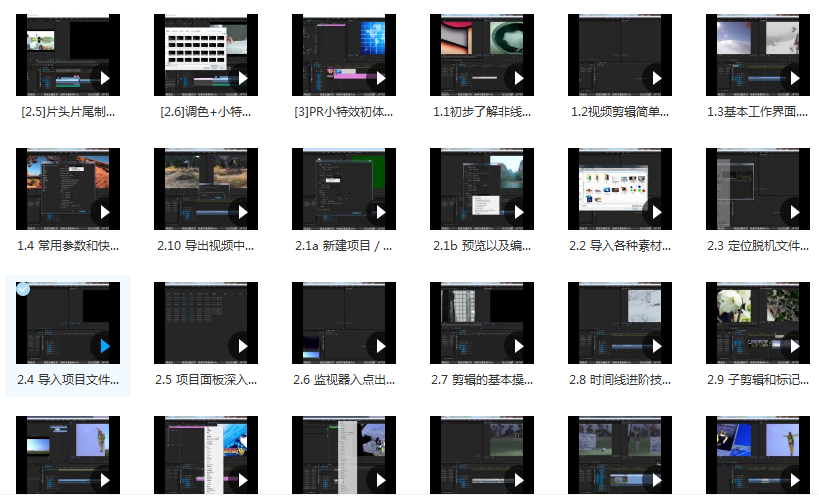Play the selected 2.4 导入项目文件 video
Viewport: 819px width, 497px height.
tap(104, 346)
